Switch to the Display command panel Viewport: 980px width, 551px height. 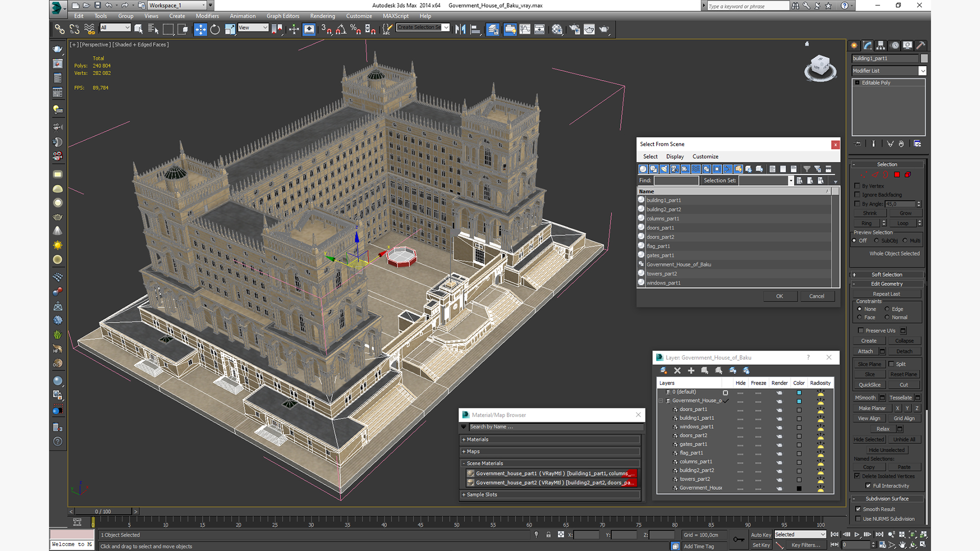coord(907,45)
